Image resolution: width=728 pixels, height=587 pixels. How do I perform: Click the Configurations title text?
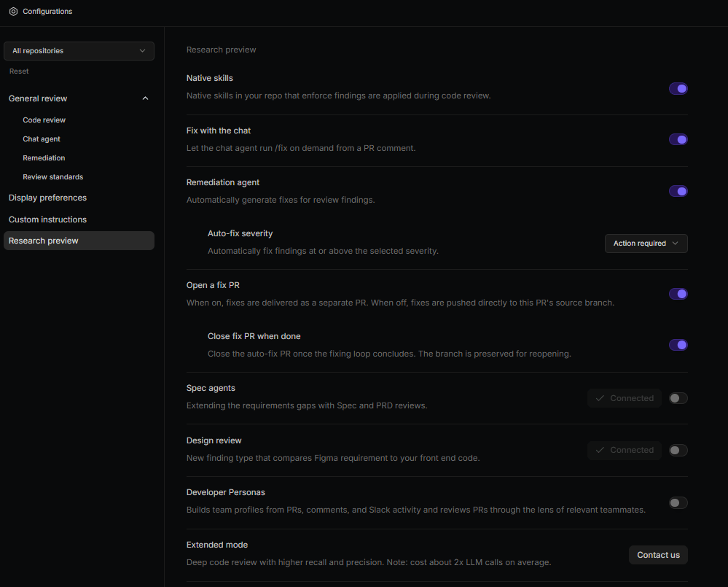point(47,11)
